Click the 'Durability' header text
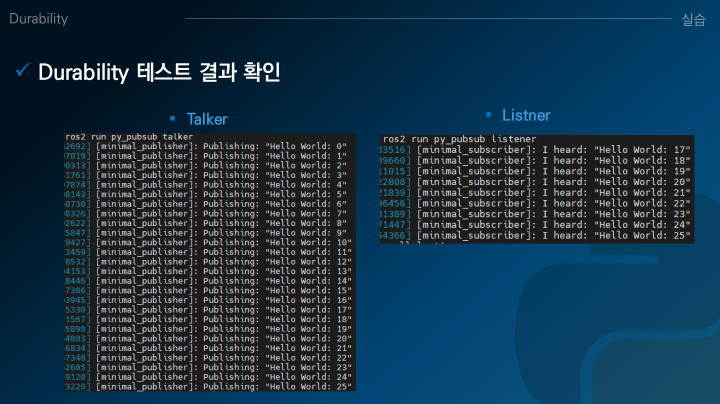720x404 pixels. tap(39, 19)
